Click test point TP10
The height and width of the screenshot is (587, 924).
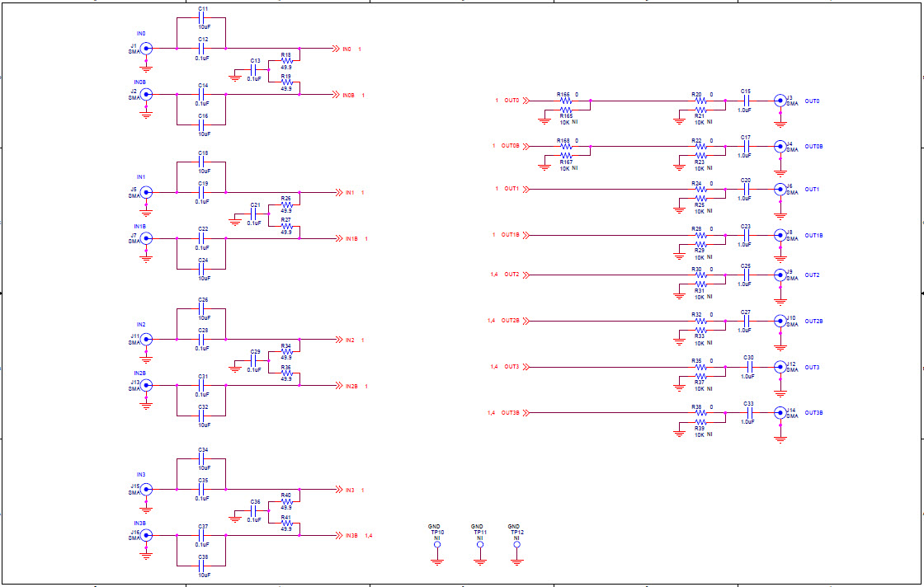[436, 544]
